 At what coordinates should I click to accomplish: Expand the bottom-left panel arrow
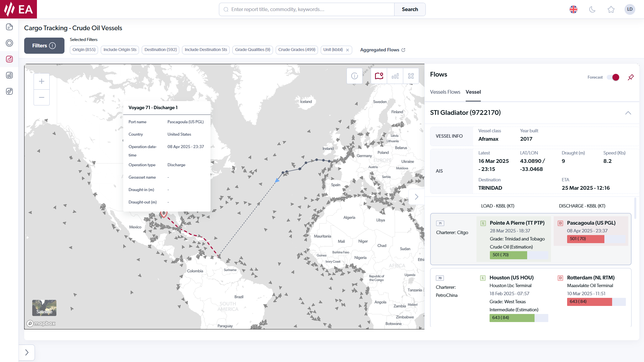(27, 352)
